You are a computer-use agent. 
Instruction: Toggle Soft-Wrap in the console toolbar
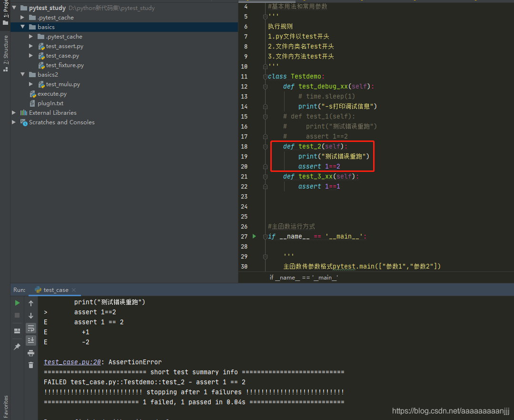click(31, 328)
